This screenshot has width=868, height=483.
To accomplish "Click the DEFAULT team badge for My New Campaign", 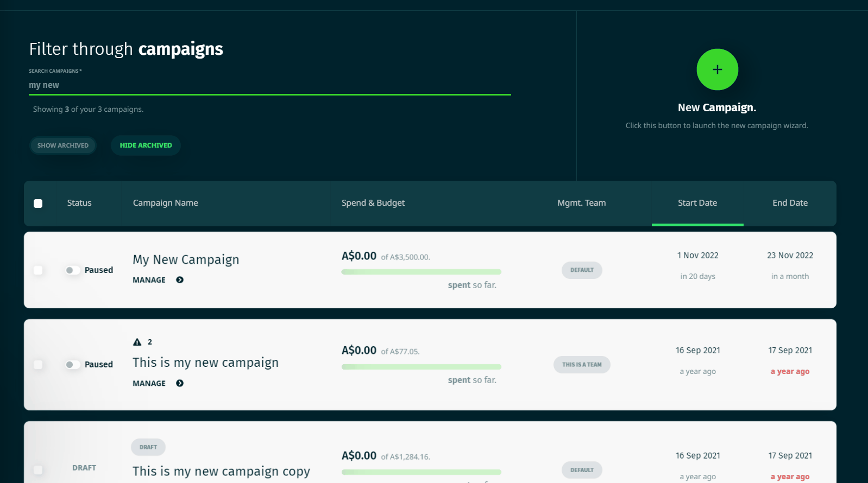I will pos(582,270).
